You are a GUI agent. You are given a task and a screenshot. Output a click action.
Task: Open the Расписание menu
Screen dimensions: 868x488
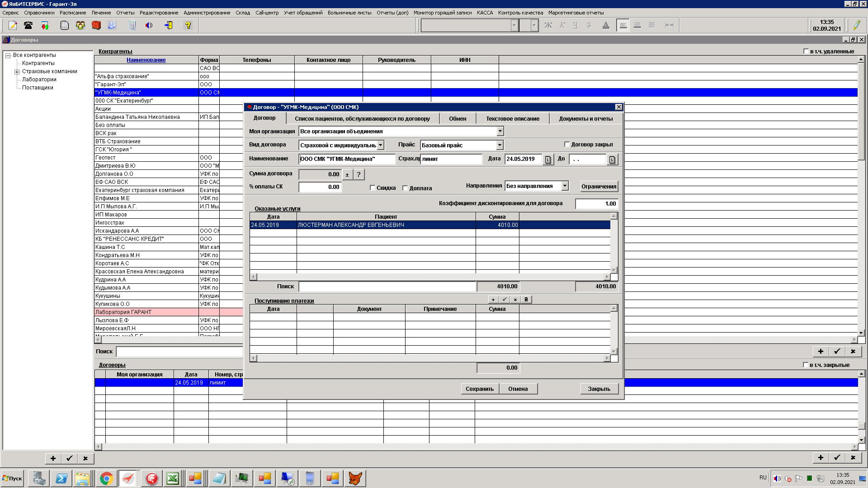pyautogui.click(x=73, y=13)
